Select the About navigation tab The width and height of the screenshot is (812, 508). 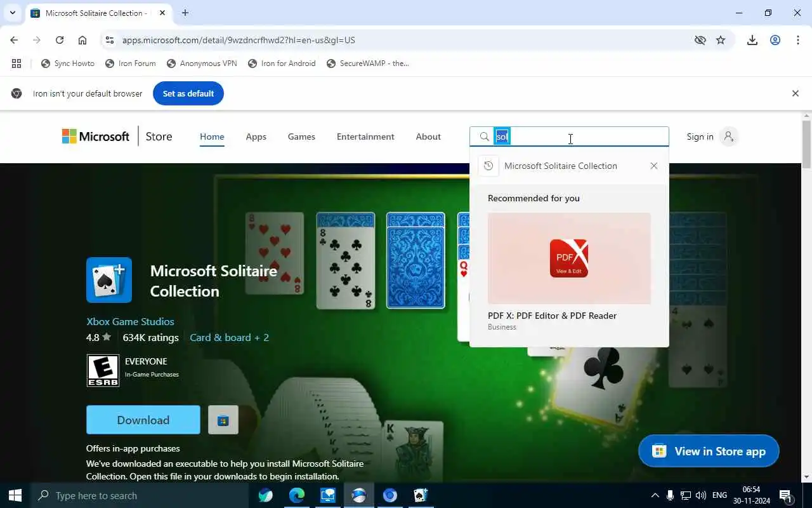pyautogui.click(x=428, y=137)
